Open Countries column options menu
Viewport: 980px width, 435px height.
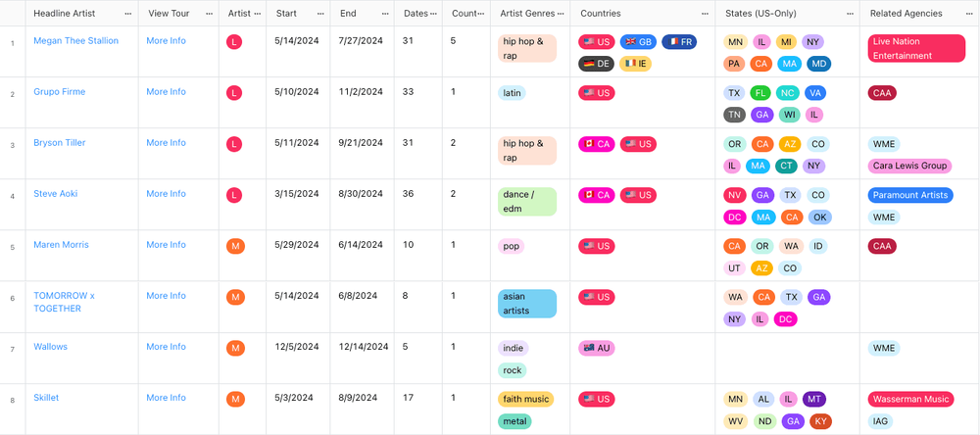(x=705, y=13)
